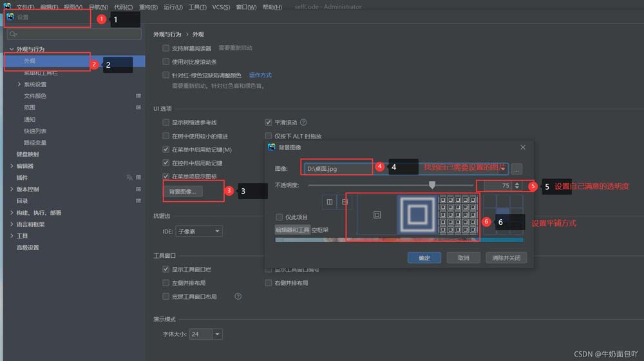This screenshot has height=361, width=644.
Task: Enable 左侧并排布局 checkbox
Action: coord(166,283)
